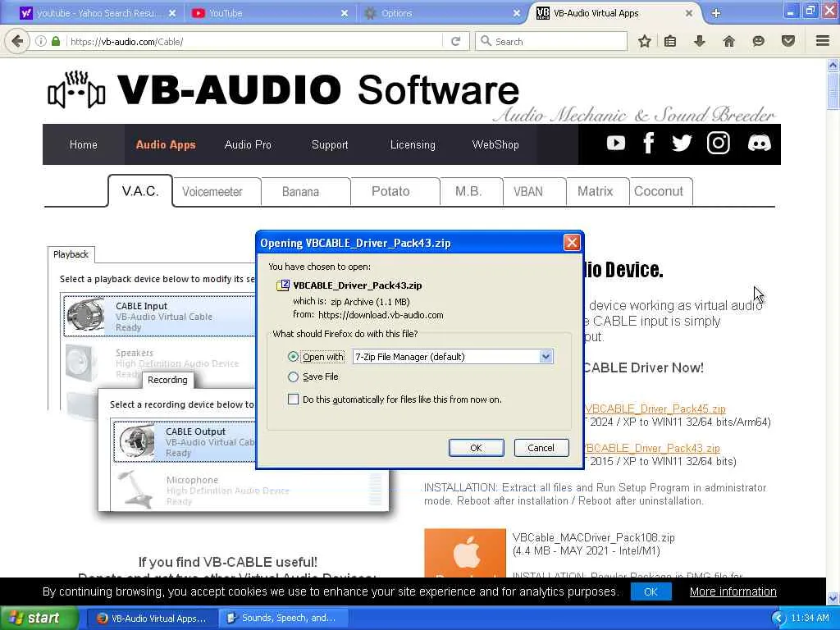Click the browser Search input field
Image resolution: width=840 pixels, height=630 pixels.
pos(552,41)
